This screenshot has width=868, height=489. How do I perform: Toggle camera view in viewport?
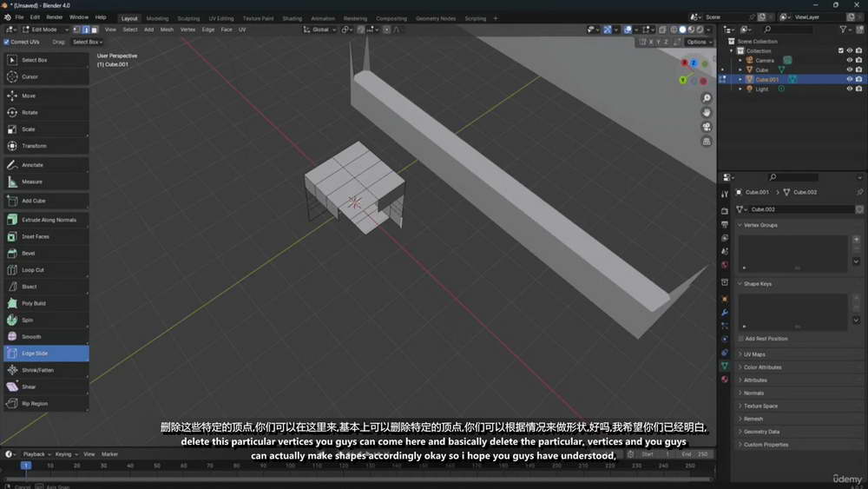(707, 127)
